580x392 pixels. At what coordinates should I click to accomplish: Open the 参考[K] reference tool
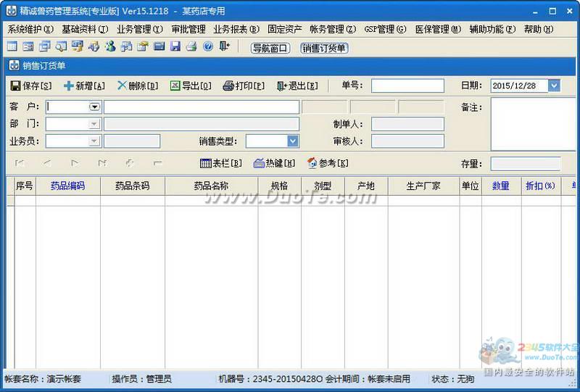coord(328,163)
